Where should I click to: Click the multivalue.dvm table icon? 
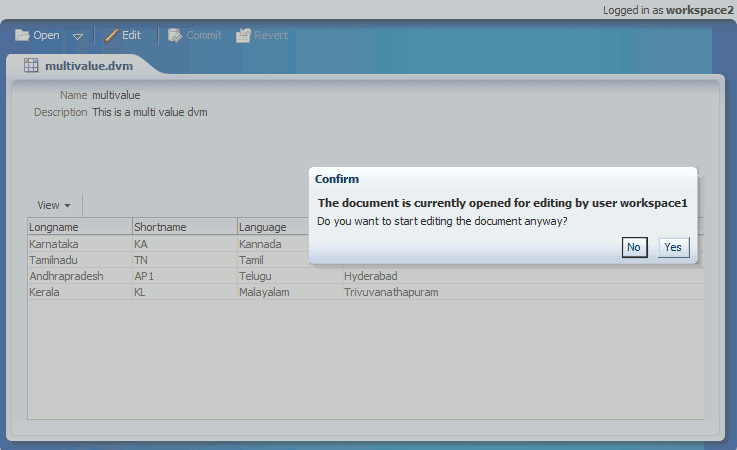pyautogui.click(x=31, y=65)
